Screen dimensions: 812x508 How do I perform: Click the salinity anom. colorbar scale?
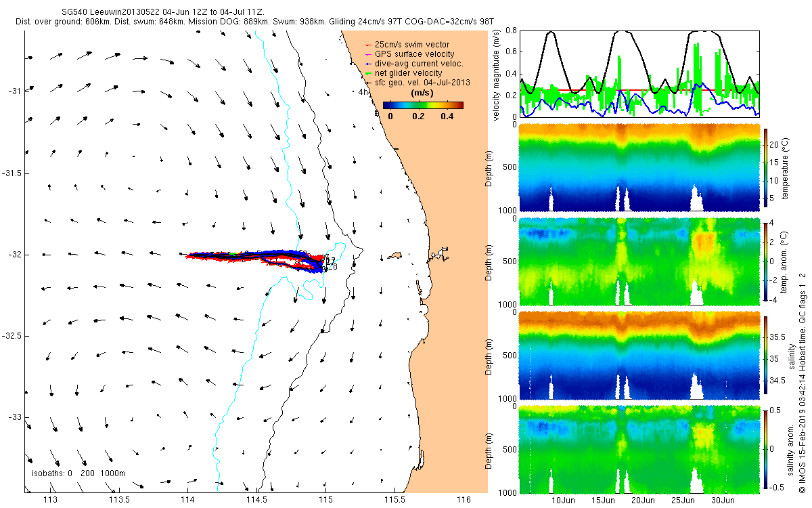coord(765,447)
